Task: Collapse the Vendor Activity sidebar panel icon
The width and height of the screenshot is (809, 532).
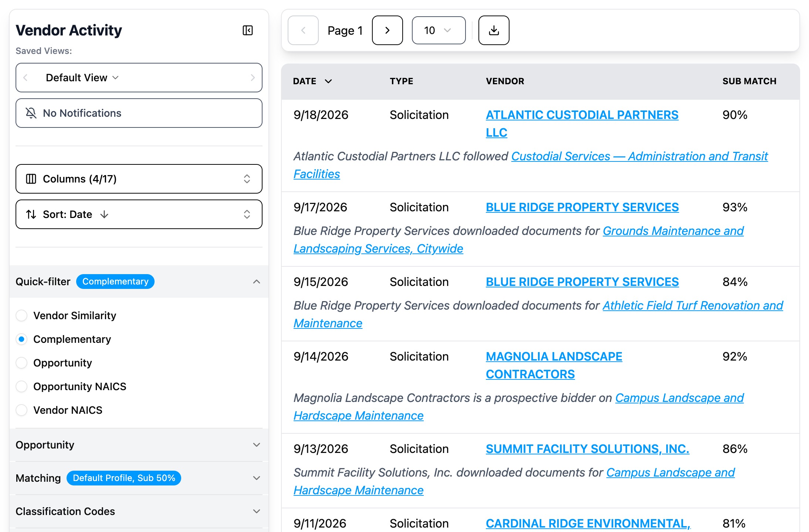Action: [248, 30]
